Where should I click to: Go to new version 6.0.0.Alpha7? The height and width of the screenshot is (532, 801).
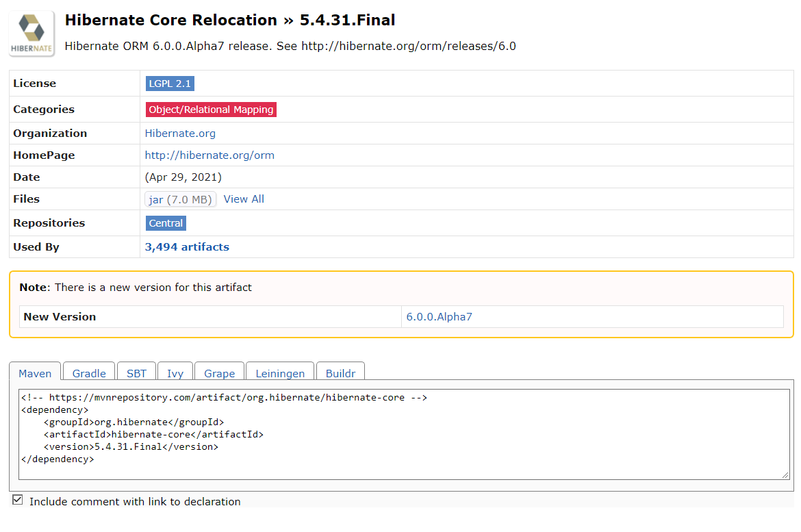tap(439, 317)
